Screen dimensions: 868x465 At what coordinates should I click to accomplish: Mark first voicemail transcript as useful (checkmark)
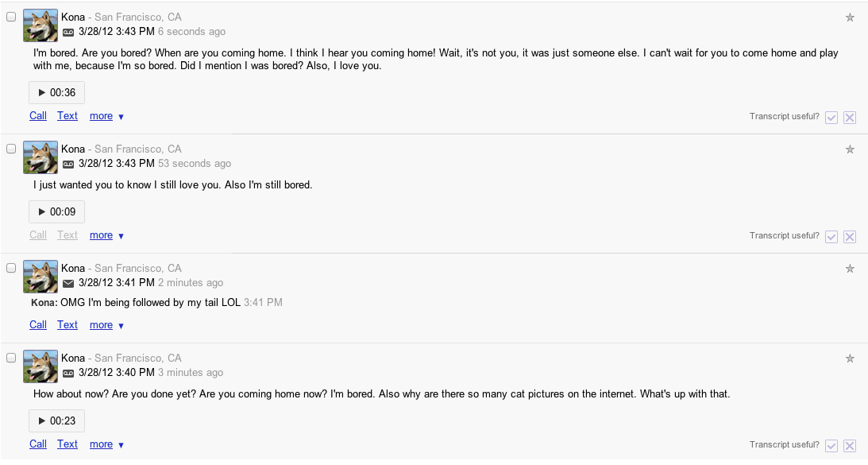(x=831, y=118)
